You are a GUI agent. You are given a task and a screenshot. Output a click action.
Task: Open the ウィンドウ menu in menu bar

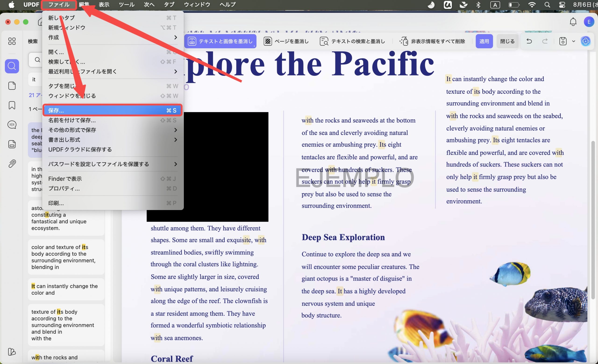point(197,5)
